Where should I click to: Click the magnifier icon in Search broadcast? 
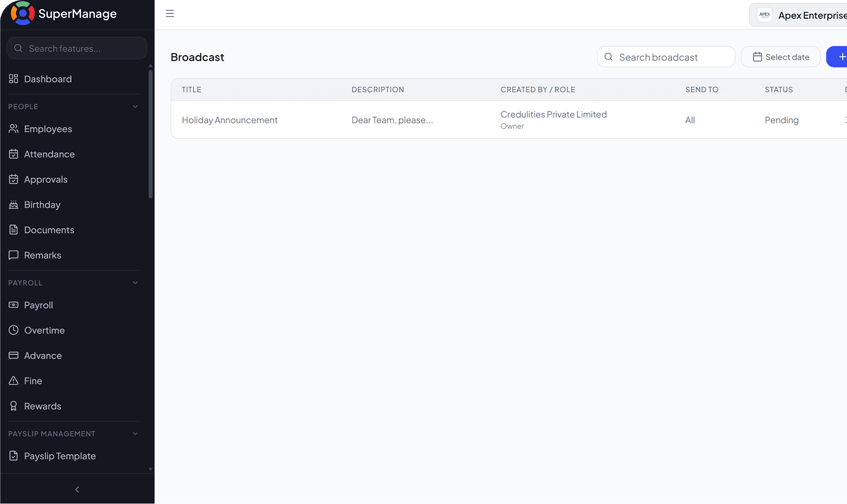(608, 57)
